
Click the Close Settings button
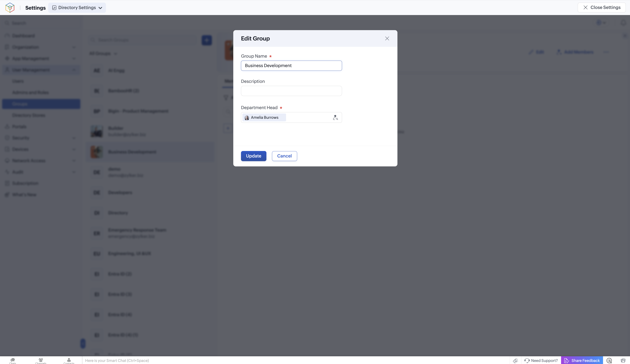tap(602, 8)
